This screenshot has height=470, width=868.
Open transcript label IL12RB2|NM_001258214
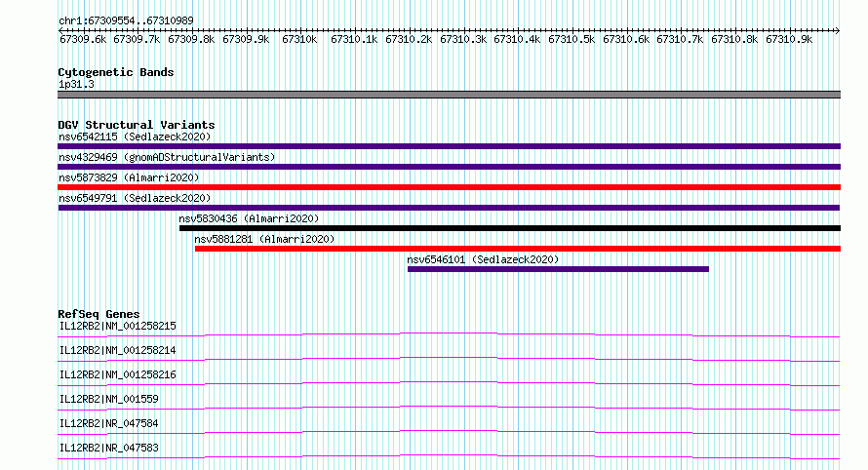coord(117,350)
